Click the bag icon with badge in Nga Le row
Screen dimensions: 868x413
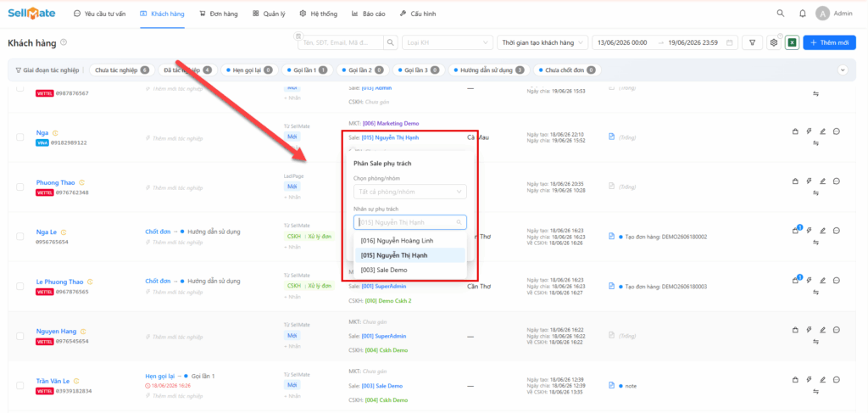click(795, 231)
